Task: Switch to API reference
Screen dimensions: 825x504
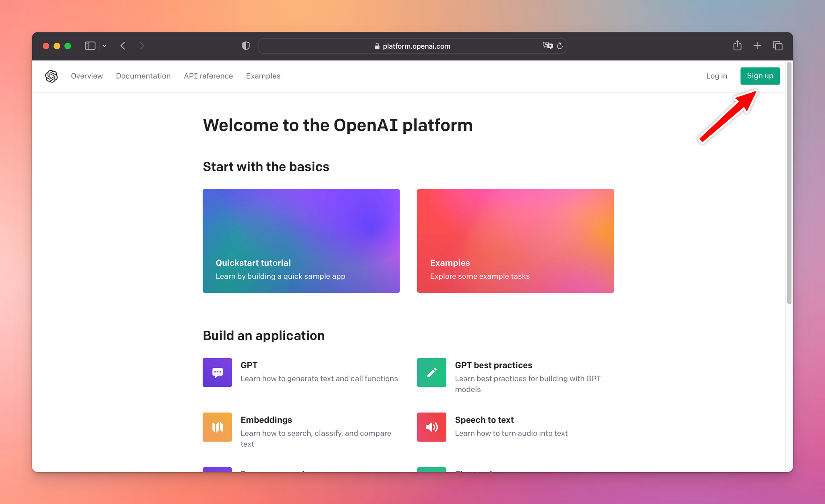Action: [x=208, y=76]
